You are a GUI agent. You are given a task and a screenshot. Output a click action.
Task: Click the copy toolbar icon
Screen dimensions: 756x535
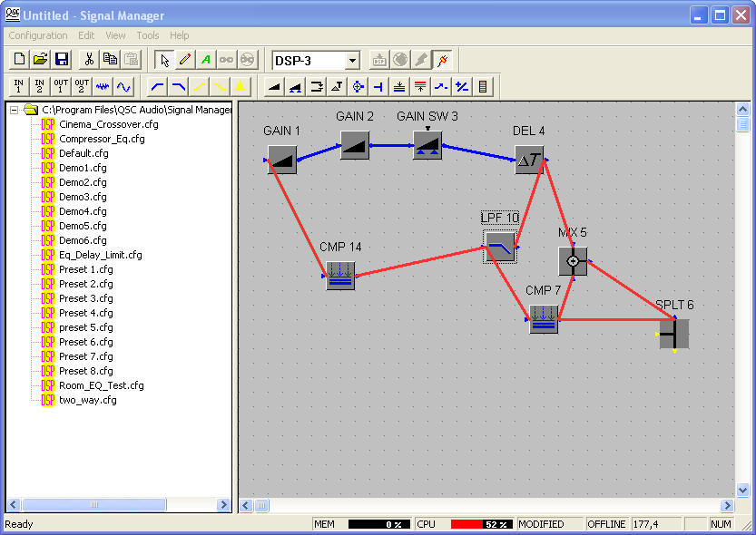(x=110, y=59)
